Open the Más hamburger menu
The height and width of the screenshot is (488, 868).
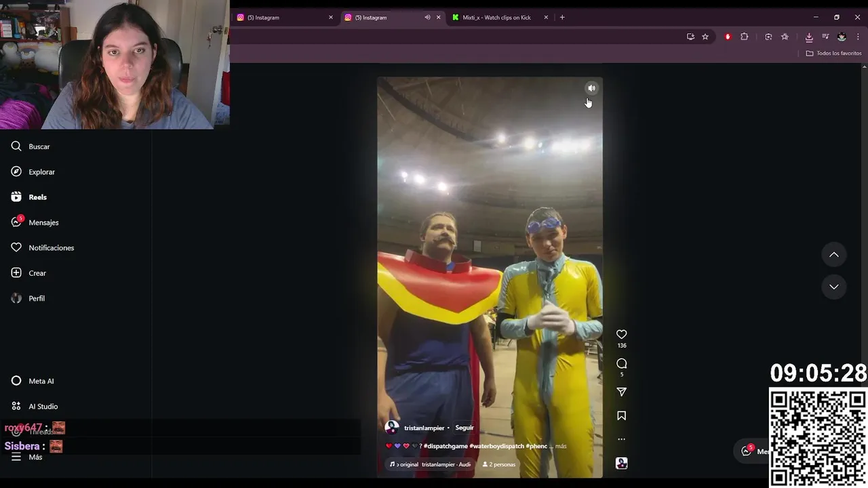pyautogui.click(x=26, y=457)
